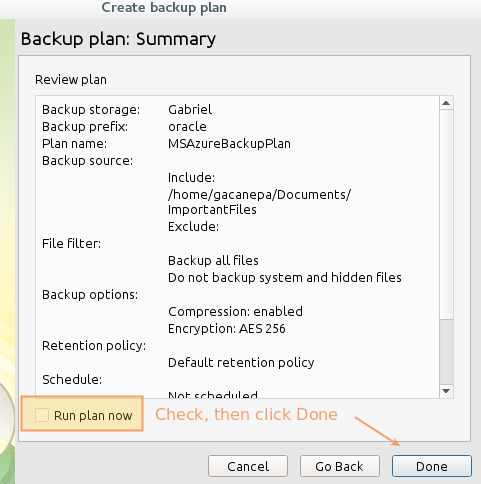Click the 'MSAzureBackupPlan' plan name value
Viewport: 481px width, 484px height.
(229, 144)
